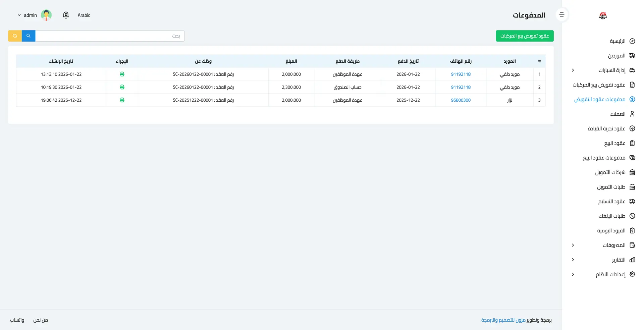This screenshot has height=330, width=644.
Task: Click the admin user avatar
Action: tap(46, 15)
